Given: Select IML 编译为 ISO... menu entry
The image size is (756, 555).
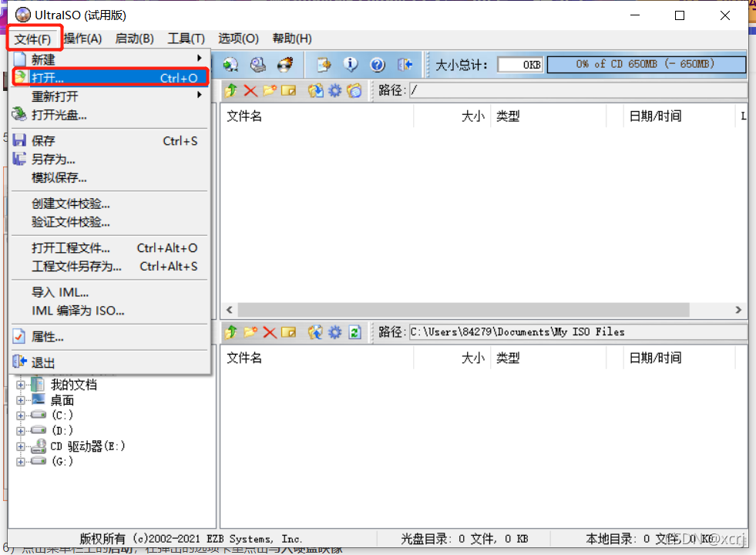Looking at the screenshot, I should click(x=110, y=311).
